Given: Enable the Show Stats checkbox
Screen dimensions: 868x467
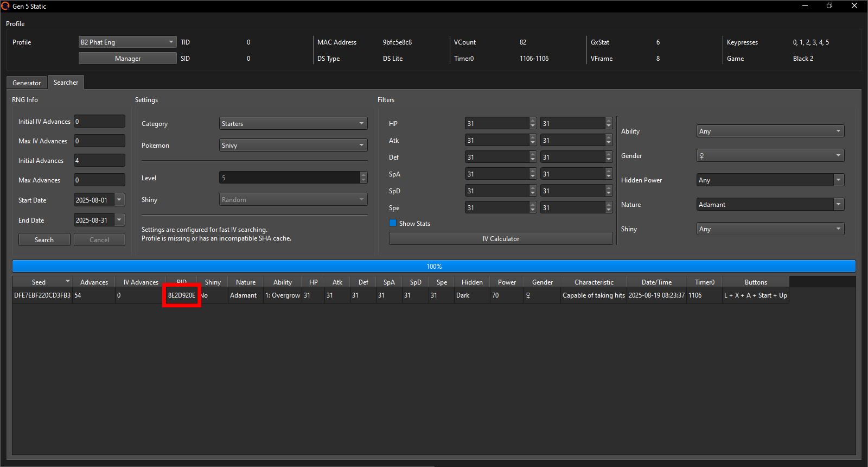Looking at the screenshot, I should point(393,223).
